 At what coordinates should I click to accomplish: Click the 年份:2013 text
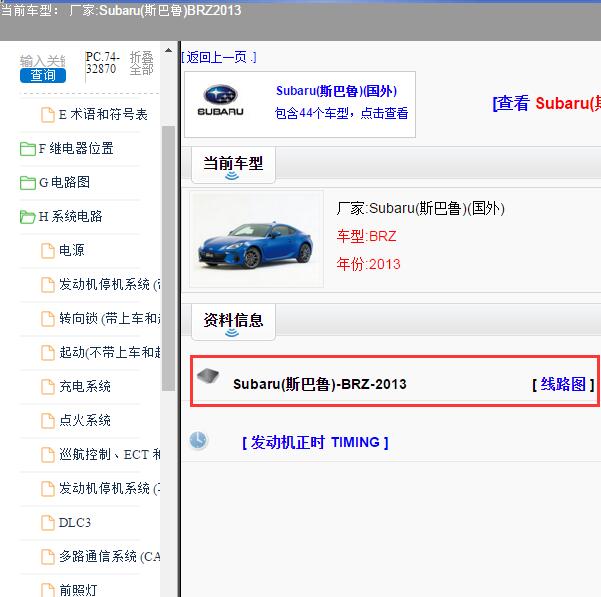368,264
